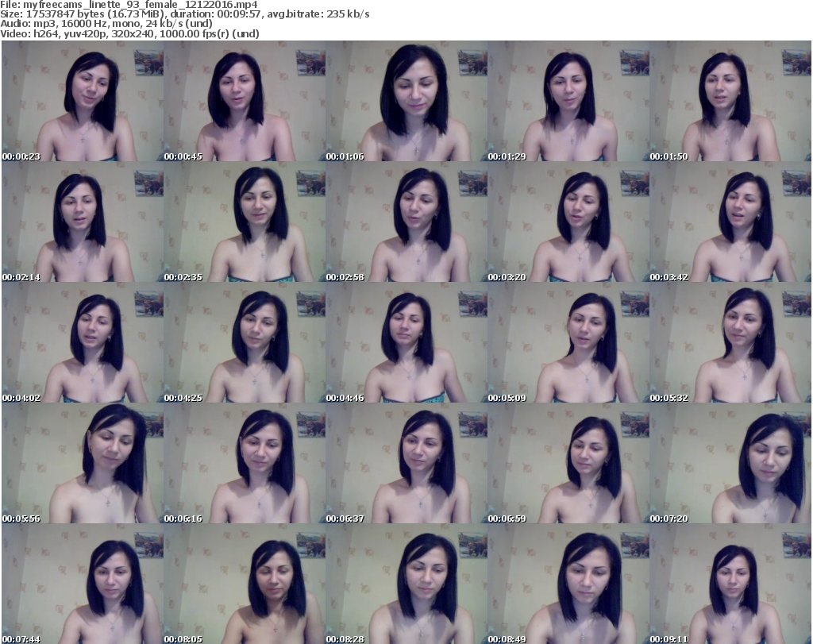This screenshot has width=813, height=644.
Task: Choose the frame labeled 00:06:59
Action: [x=568, y=464]
